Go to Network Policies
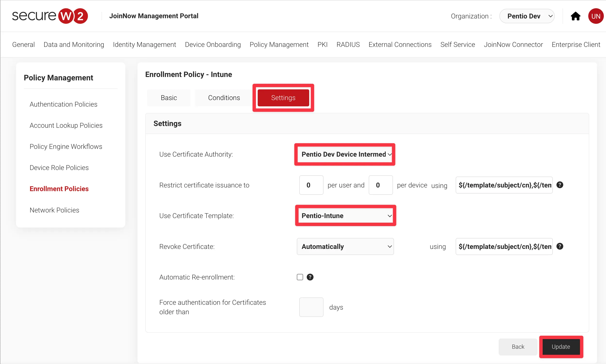This screenshot has height=364, width=606. click(54, 210)
